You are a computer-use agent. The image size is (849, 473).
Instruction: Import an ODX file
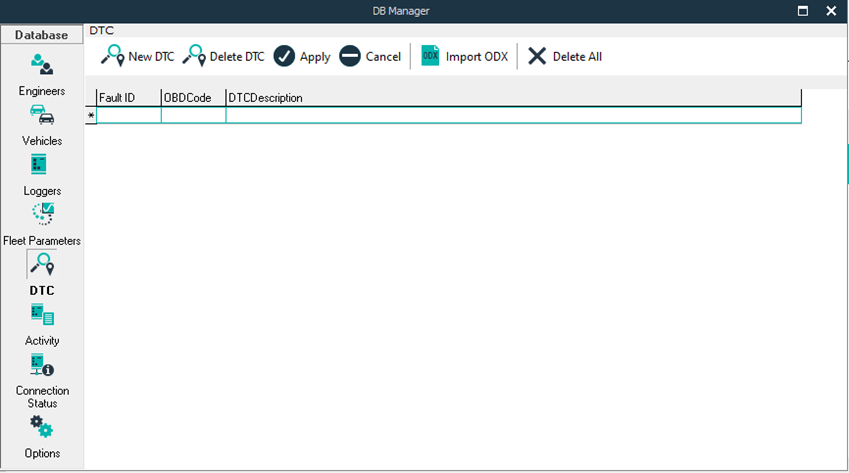(x=464, y=57)
